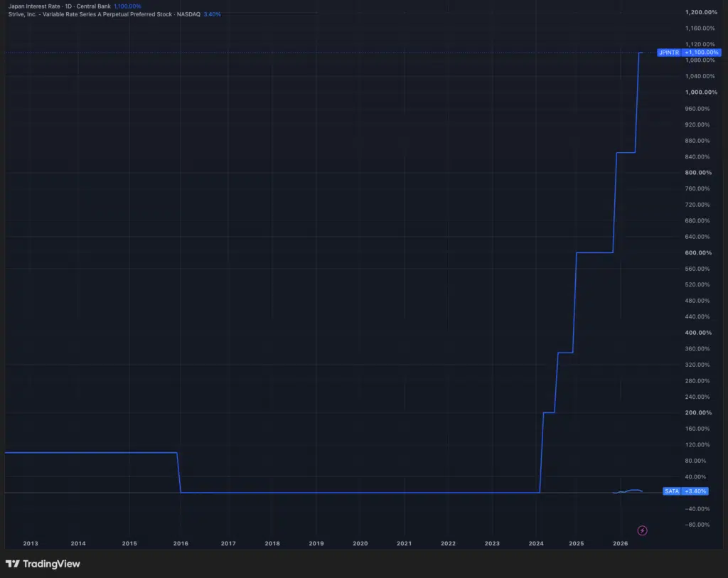Click the 2020 time axis label

pyautogui.click(x=360, y=543)
